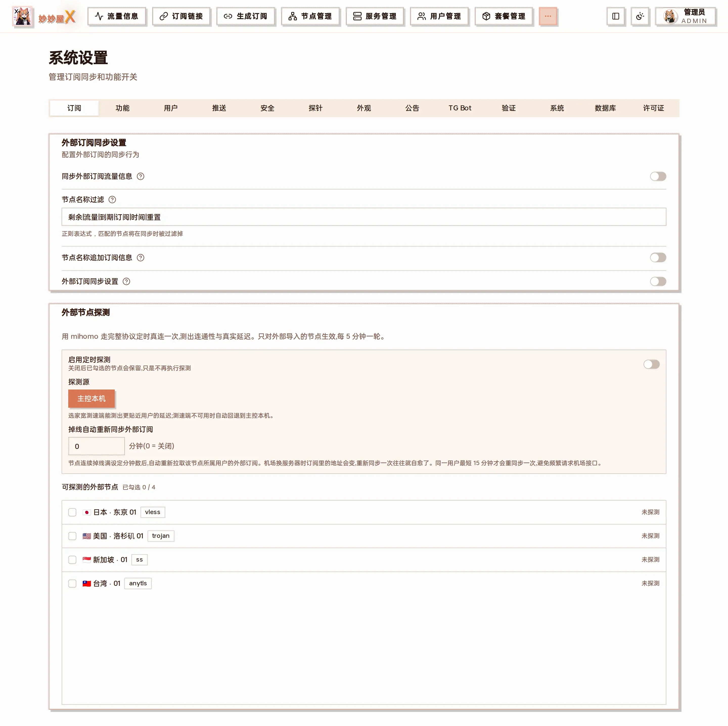Enable 节点名称追加订阅信息 switch
This screenshot has height=726, width=728.
pos(658,258)
